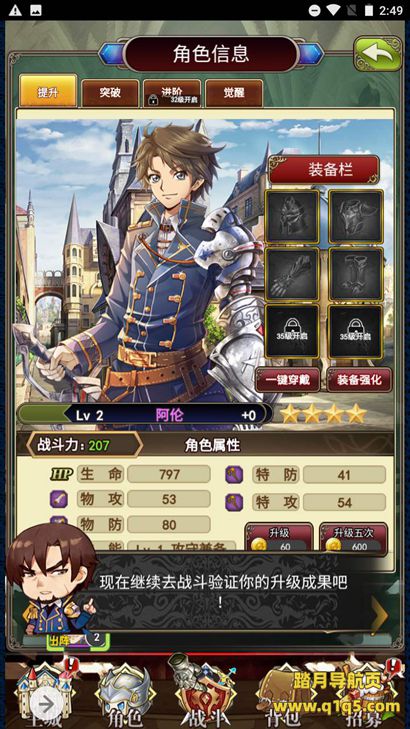Switch to previous character with left arrow
Screen dimensions: 410x729
[112, 54]
